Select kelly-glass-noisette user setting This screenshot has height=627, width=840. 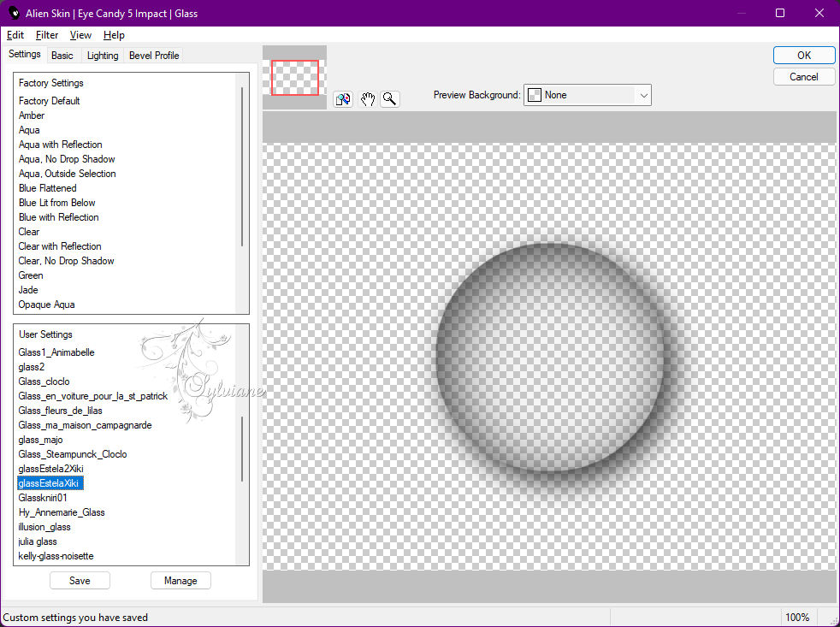(x=56, y=556)
